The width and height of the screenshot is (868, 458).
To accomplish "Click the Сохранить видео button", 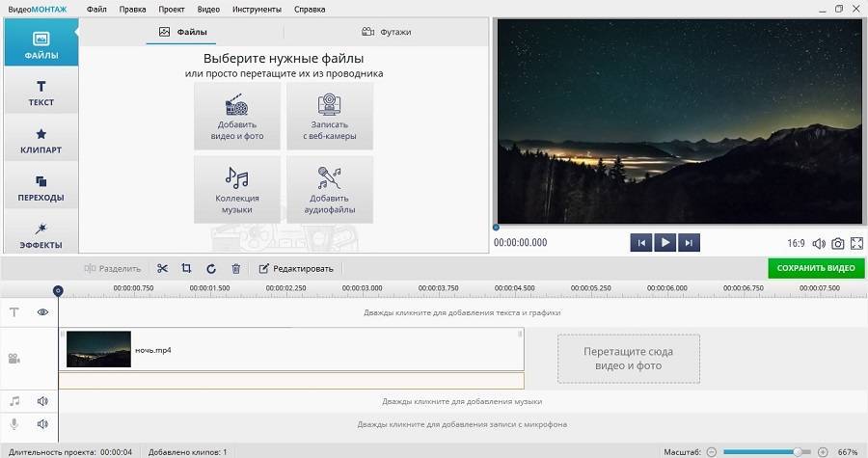I will 816,268.
